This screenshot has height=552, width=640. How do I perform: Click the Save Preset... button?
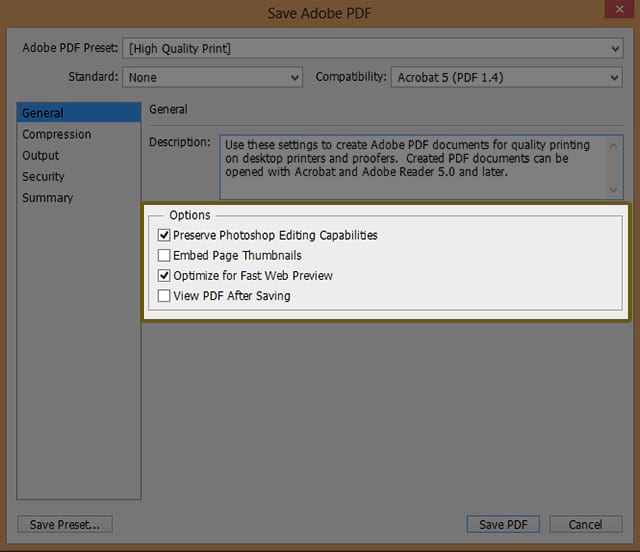point(65,524)
